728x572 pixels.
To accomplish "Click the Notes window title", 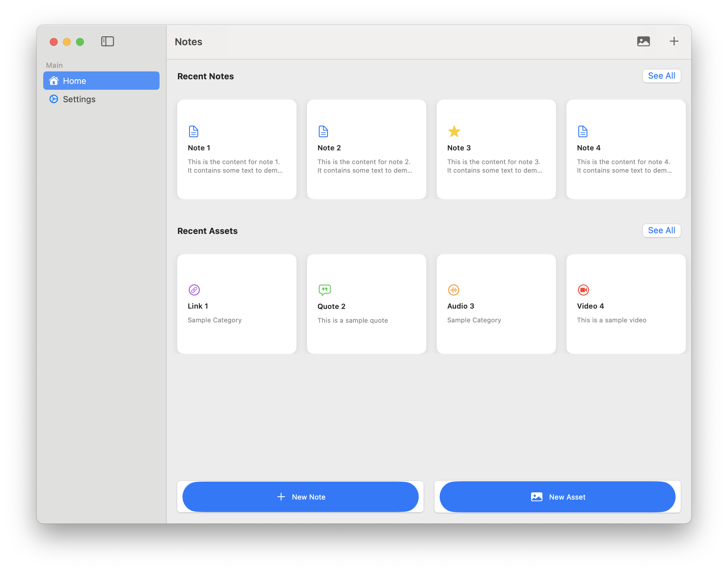I will tap(188, 42).
